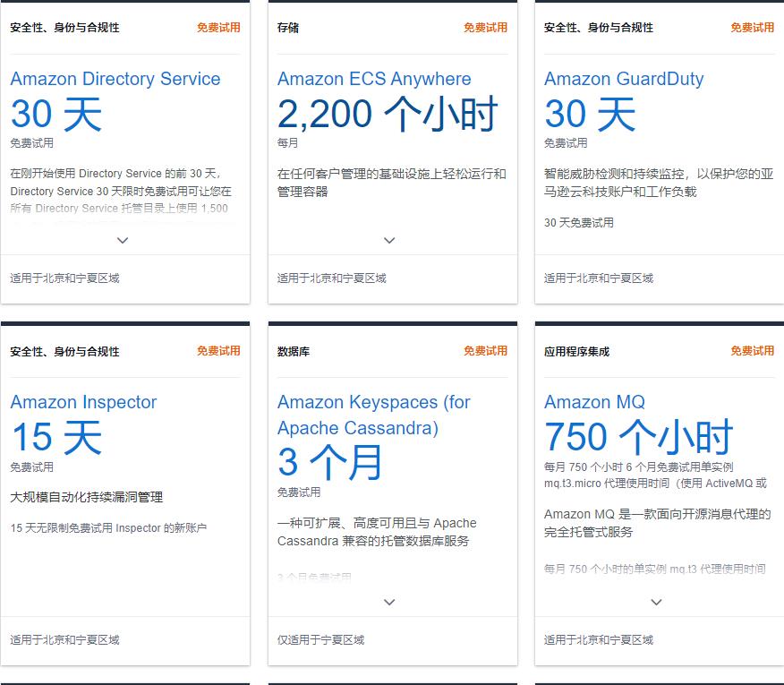Open the Amazon GuardDuty link
This screenshot has width=784, height=685.
[x=624, y=79]
